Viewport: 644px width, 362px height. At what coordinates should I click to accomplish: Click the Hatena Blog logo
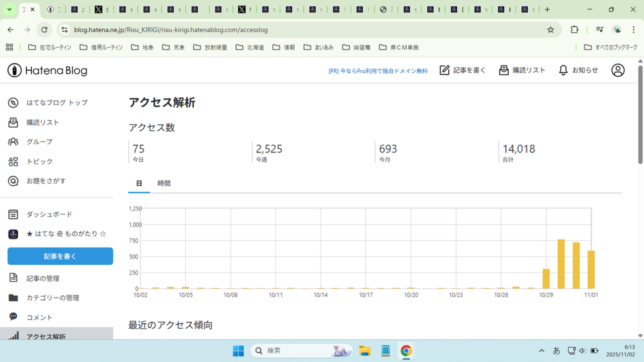coord(48,71)
